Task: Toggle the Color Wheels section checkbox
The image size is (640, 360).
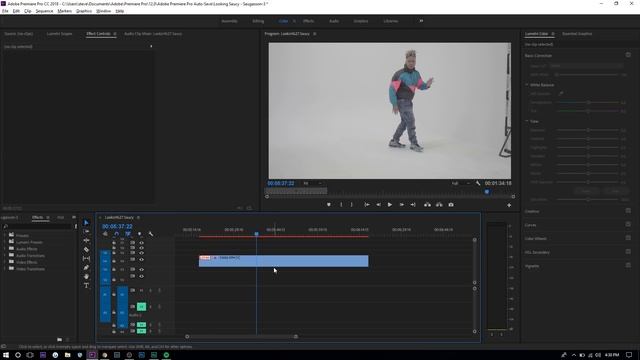Action: tap(628, 238)
